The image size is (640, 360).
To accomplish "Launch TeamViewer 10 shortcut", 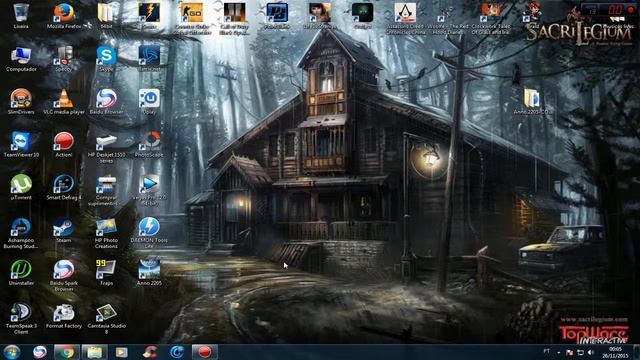I will (21, 144).
